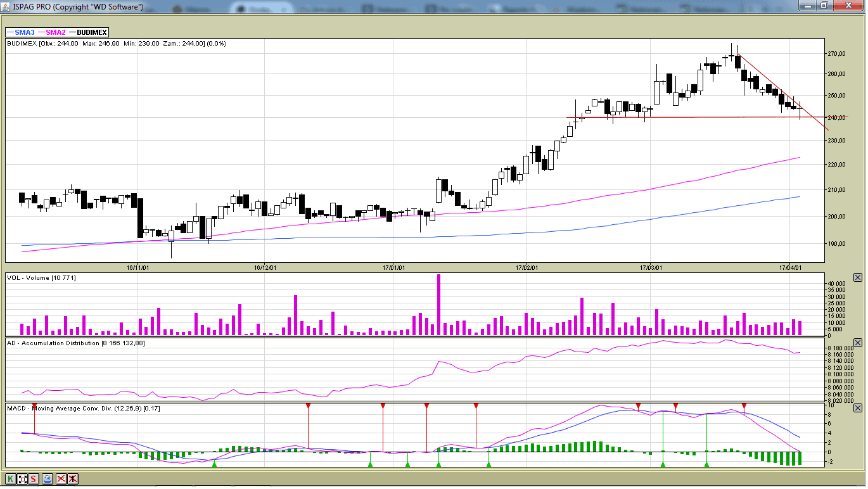The image size is (868, 489).
Task: Select the SMA2 legend entry
Action: coord(55,32)
